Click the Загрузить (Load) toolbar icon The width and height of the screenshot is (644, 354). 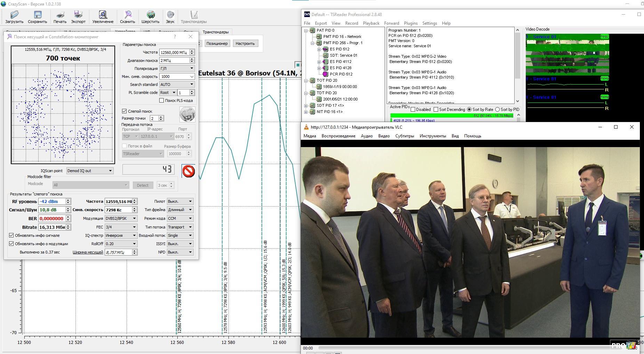14,15
